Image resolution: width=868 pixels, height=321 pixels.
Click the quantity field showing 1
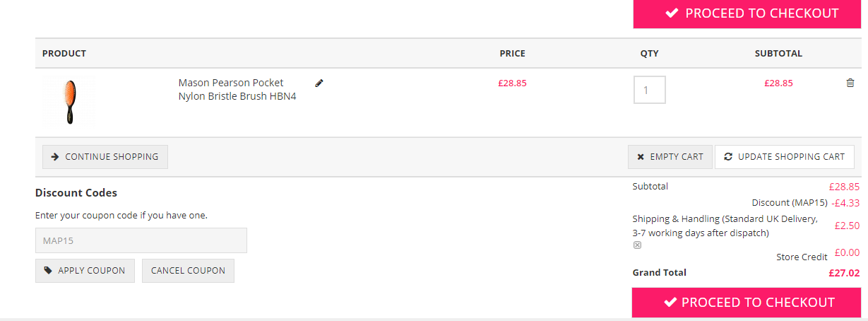[x=650, y=90]
